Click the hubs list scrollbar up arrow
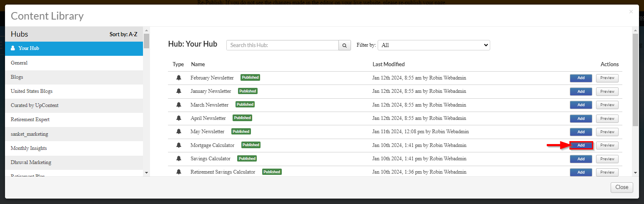The width and height of the screenshot is (644, 204). [146, 30]
